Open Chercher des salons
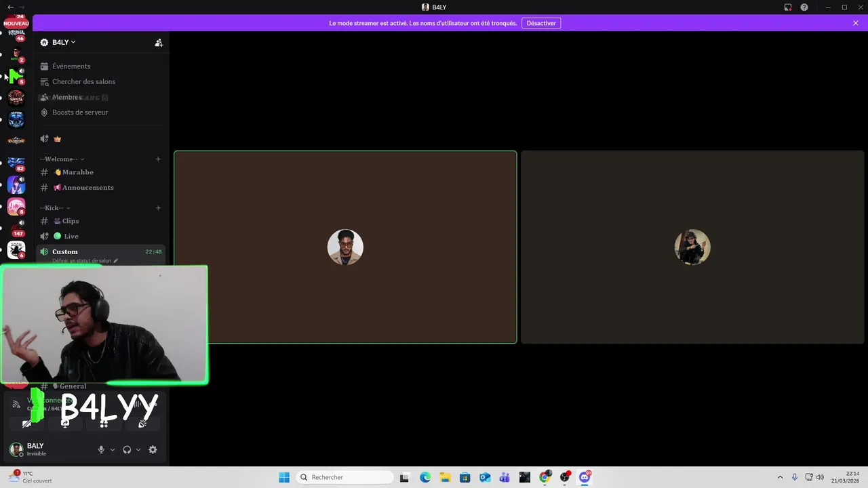 click(102, 82)
